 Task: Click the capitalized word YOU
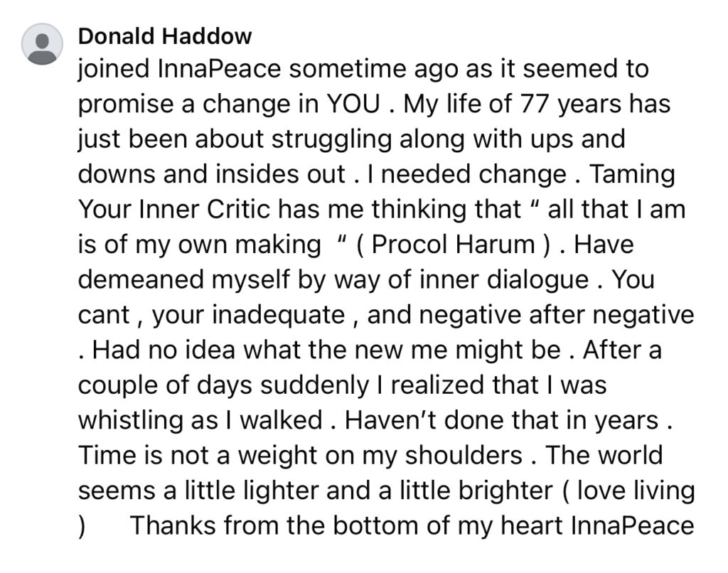[353, 104]
